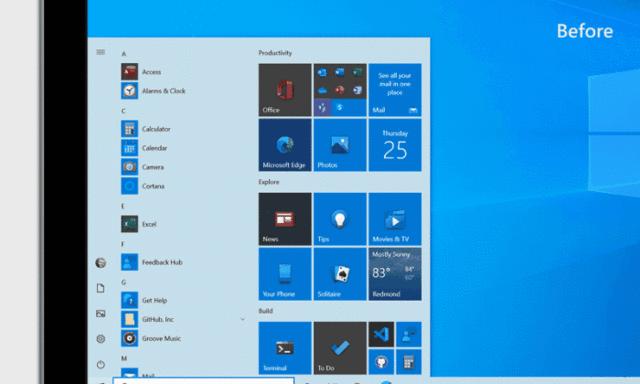Image resolution: width=640 pixels, height=384 pixels.
Task: Open the Terminal tile
Action: click(285, 348)
